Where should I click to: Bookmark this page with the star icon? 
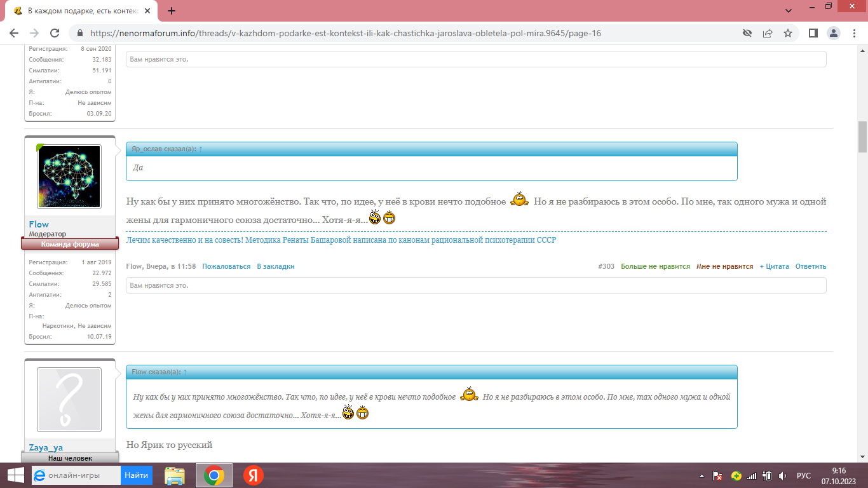pyautogui.click(x=788, y=33)
